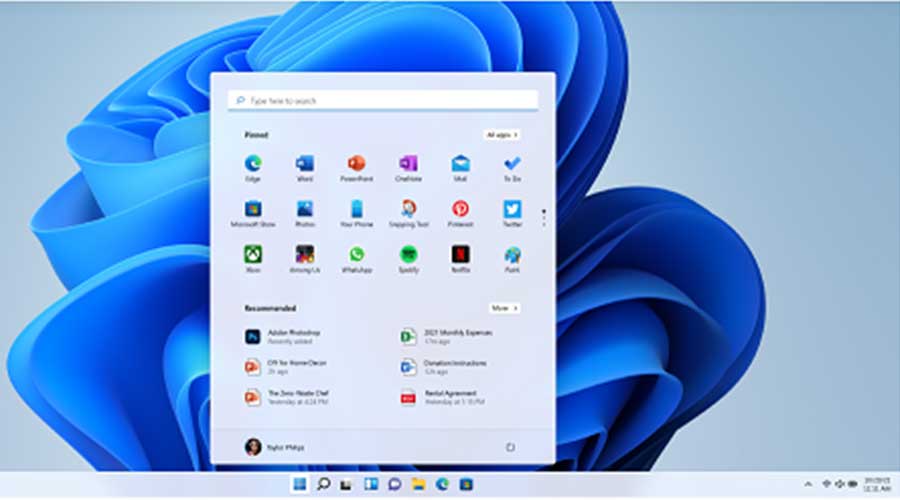This screenshot has width=900, height=500.
Task: Click the Start menu search box
Action: [x=383, y=100]
